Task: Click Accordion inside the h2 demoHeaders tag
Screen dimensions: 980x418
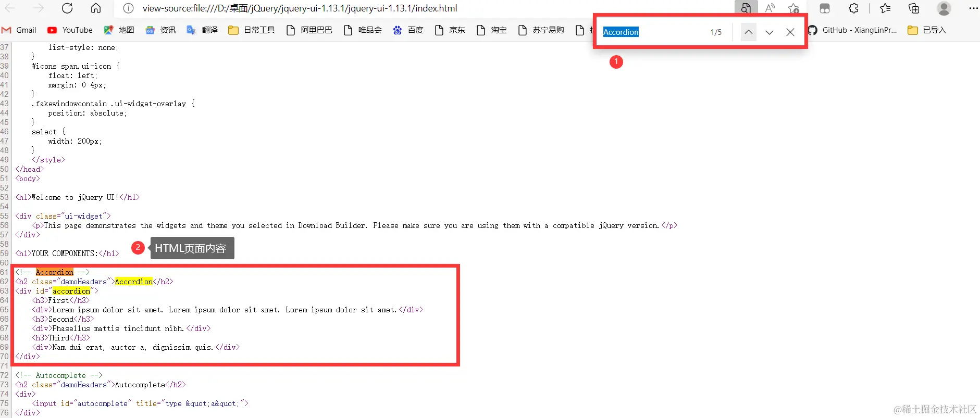Action: (x=134, y=282)
